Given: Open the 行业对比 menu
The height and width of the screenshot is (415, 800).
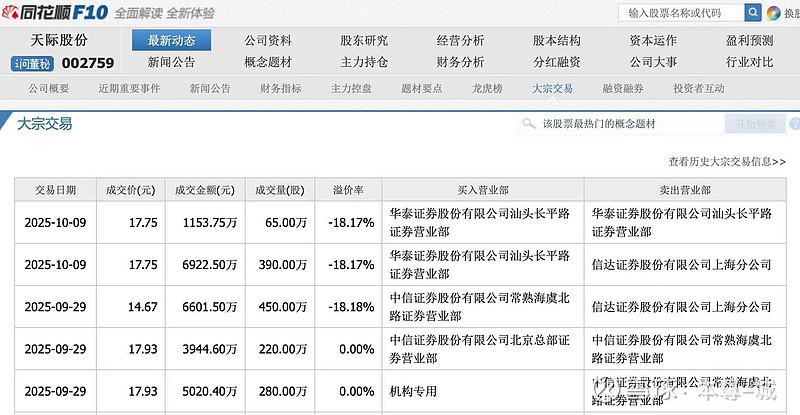Looking at the screenshot, I should [x=749, y=62].
